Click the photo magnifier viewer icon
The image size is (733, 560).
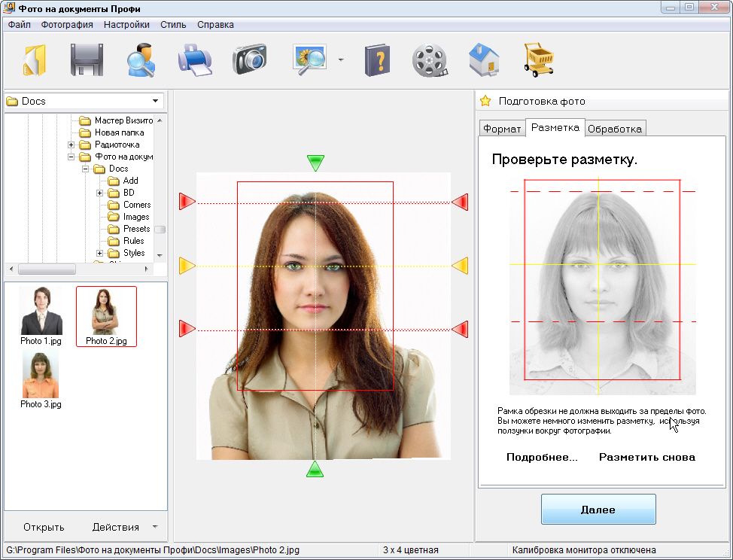(x=309, y=60)
